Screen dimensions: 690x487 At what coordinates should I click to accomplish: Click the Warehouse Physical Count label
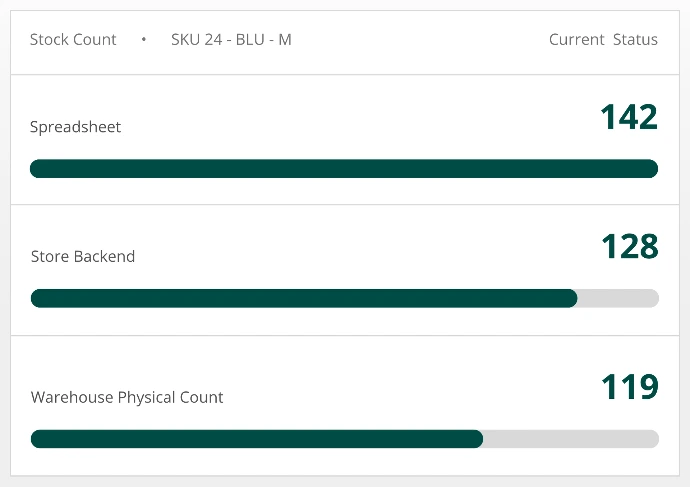pyautogui.click(x=127, y=397)
